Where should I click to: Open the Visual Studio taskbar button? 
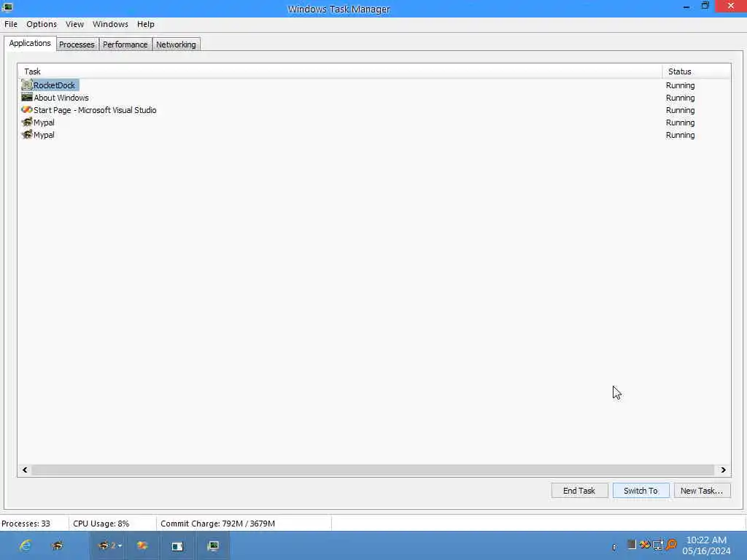[142, 545]
